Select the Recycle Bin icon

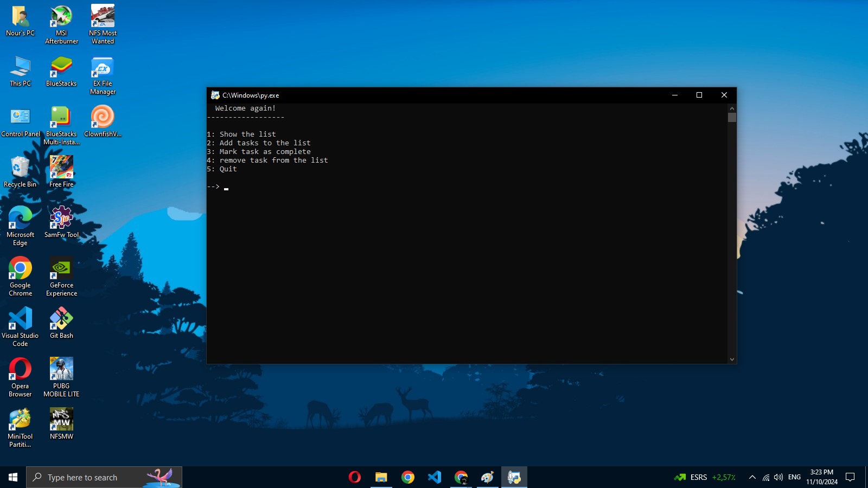(x=20, y=172)
